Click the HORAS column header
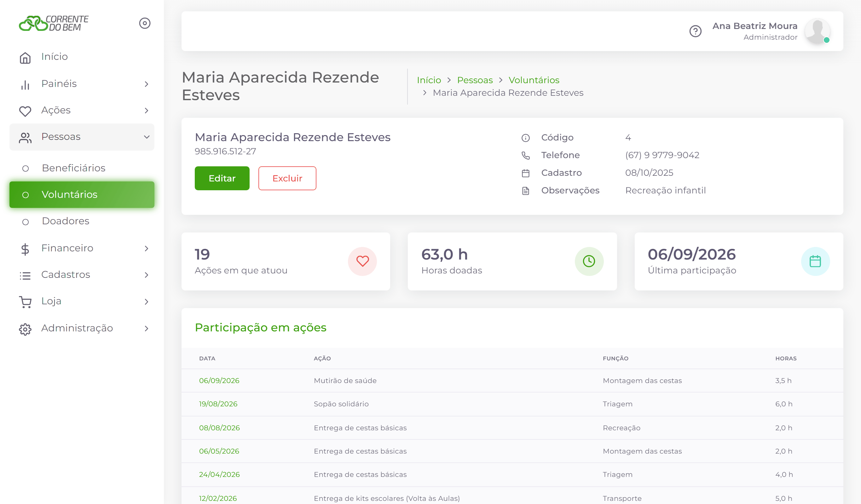The height and width of the screenshot is (504, 861). coord(786,358)
